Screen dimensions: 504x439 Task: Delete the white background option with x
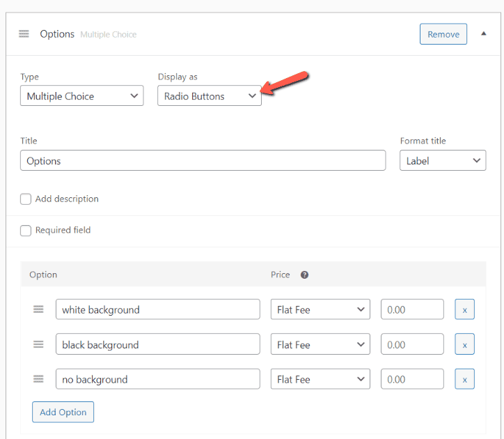464,309
